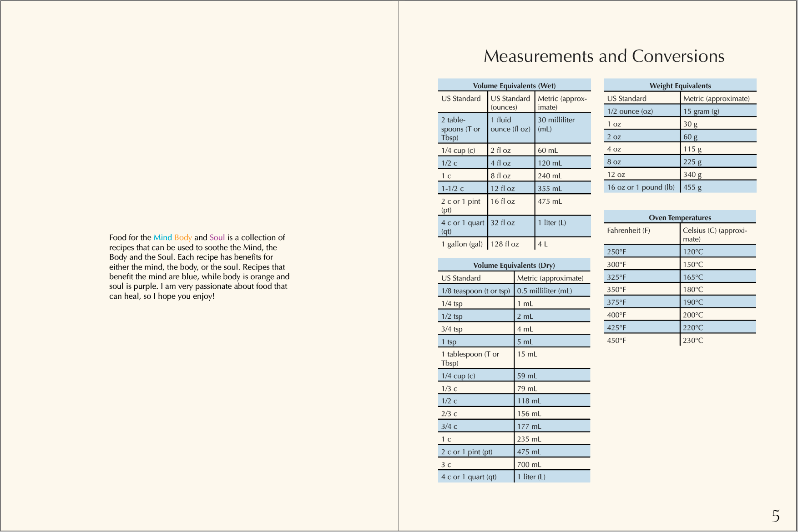Click the '177 mL' cell
Screen dimensions: 798x532
(552, 426)
